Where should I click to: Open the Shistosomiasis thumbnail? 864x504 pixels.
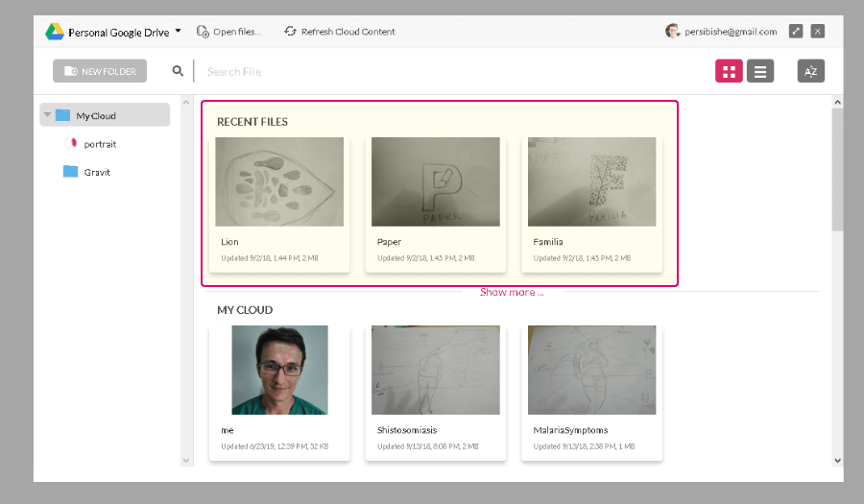click(x=435, y=371)
